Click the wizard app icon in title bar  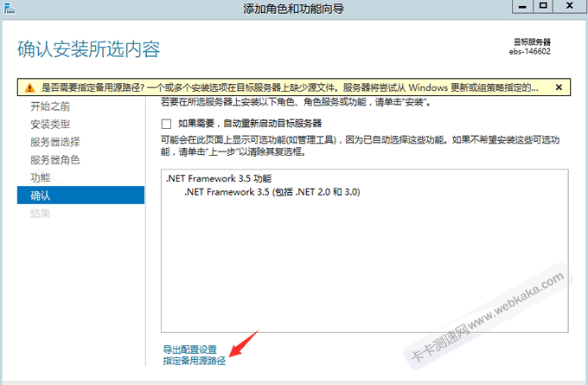pyautogui.click(x=9, y=8)
